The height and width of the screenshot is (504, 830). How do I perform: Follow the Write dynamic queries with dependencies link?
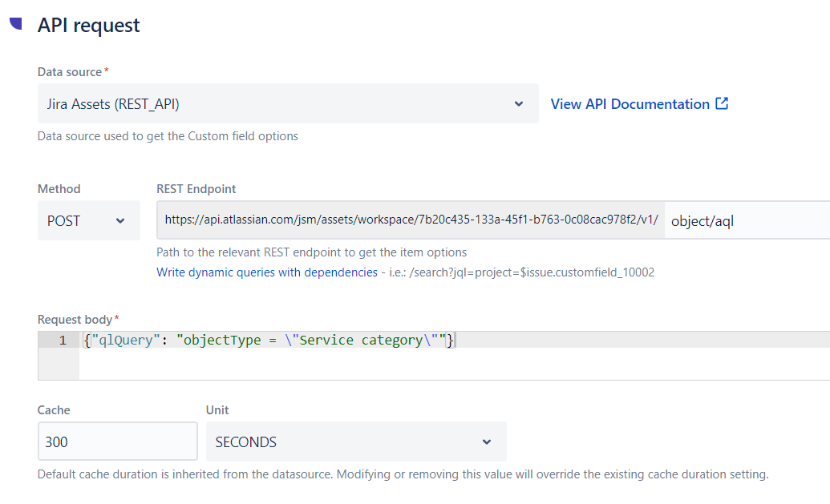click(267, 272)
